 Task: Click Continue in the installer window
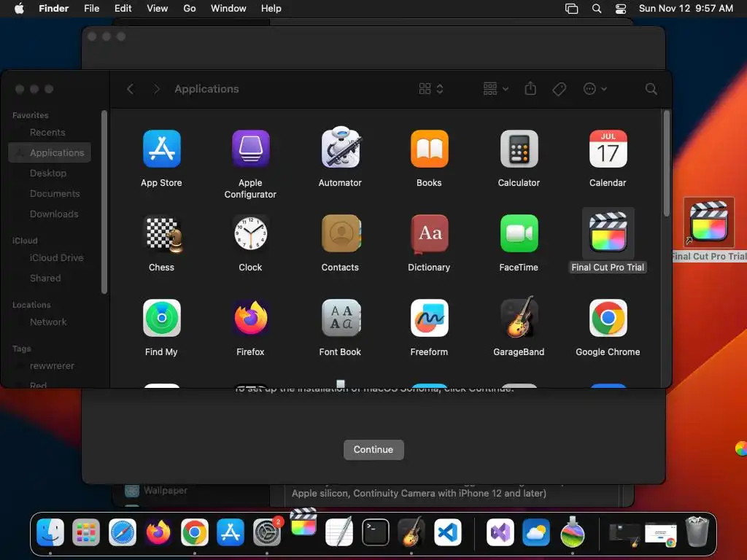[373, 449]
